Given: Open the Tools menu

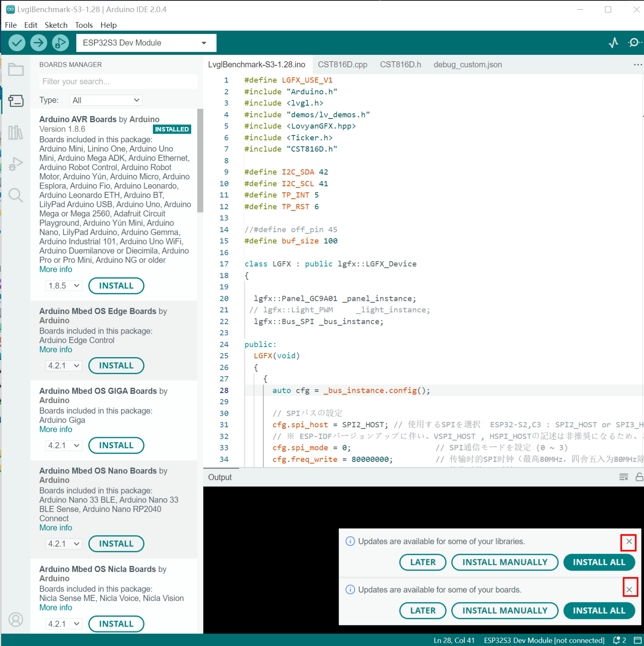Looking at the screenshot, I should coord(84,25).
